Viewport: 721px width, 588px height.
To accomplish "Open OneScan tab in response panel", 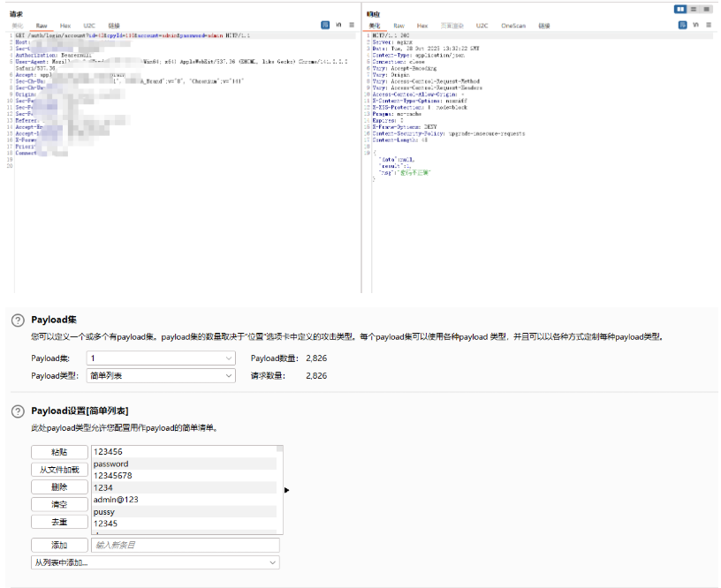I will (x=513, y=26).
